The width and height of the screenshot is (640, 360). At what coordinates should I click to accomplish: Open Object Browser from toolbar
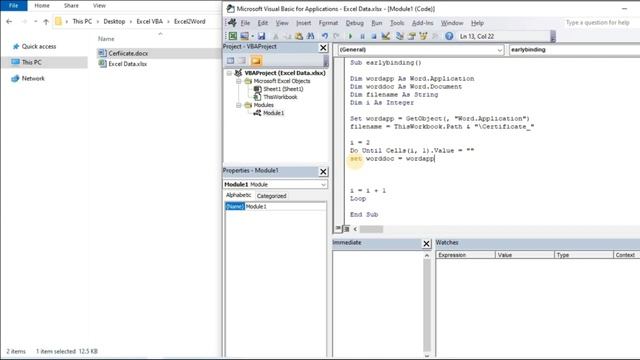click(x=423, y=36)
